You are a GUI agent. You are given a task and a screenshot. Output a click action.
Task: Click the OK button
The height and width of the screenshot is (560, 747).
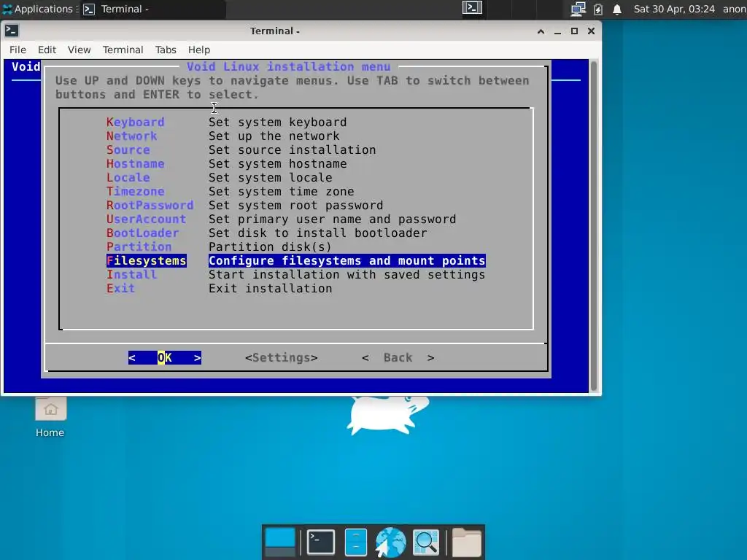[165, 357]
